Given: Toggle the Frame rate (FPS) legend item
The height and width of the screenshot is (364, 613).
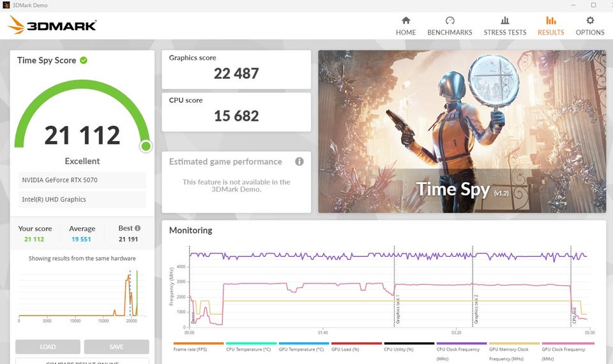Looking at the screenshot, I should [198, 347].
